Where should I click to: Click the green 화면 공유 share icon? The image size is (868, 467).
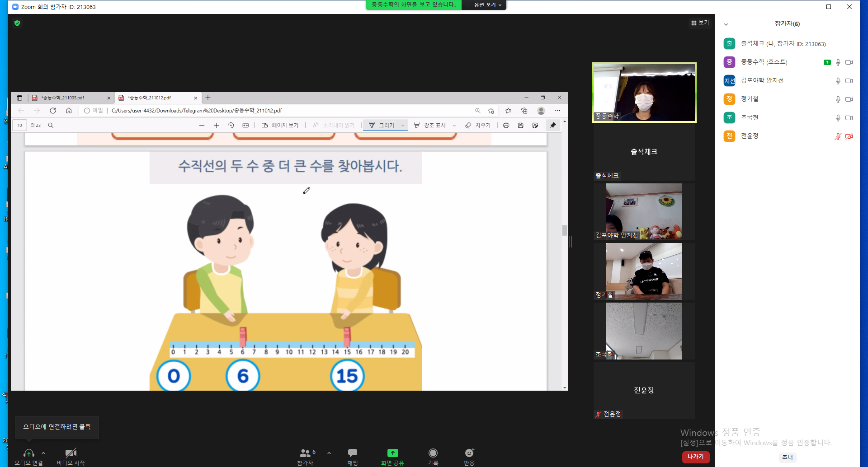pyautogui.click(x=392, y=453)
